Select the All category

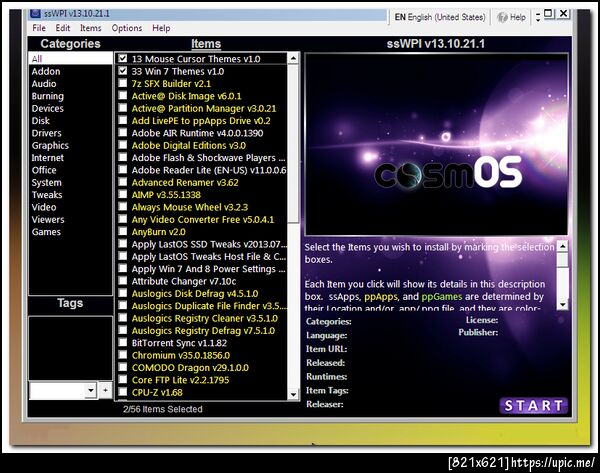70,59
